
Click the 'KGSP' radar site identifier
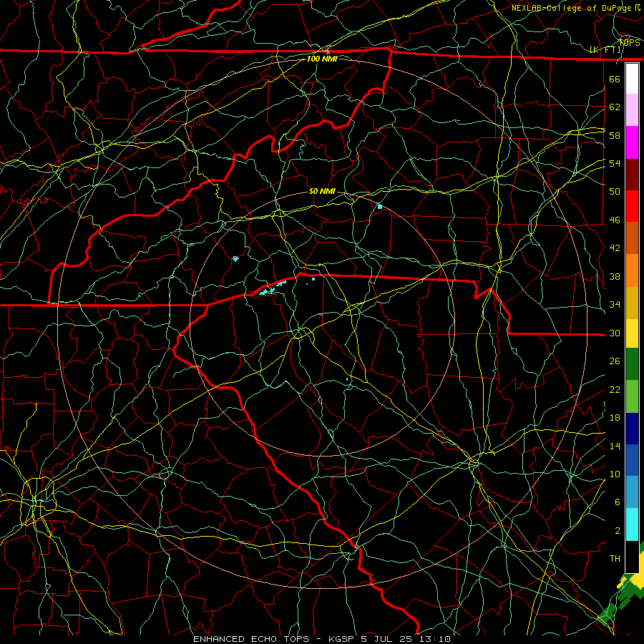(x=343, y=639)
